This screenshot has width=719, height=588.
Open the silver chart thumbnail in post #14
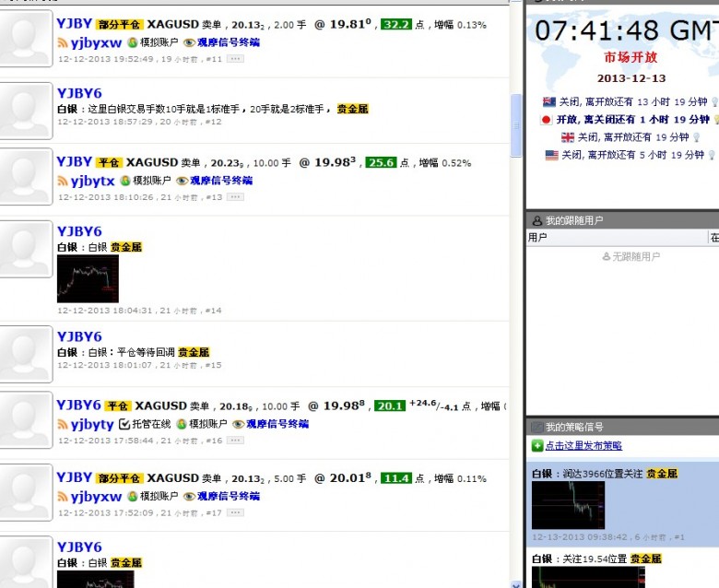(x=88, y=278)
